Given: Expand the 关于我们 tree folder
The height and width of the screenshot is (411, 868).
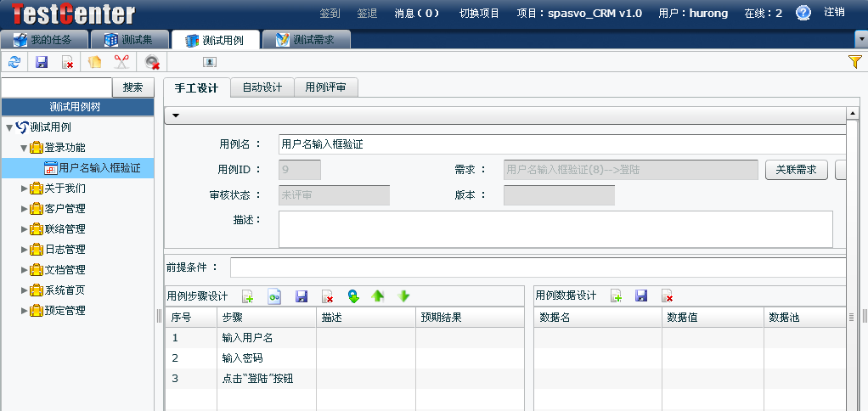Looking at the screenshot, I should (x=25, y=189).
